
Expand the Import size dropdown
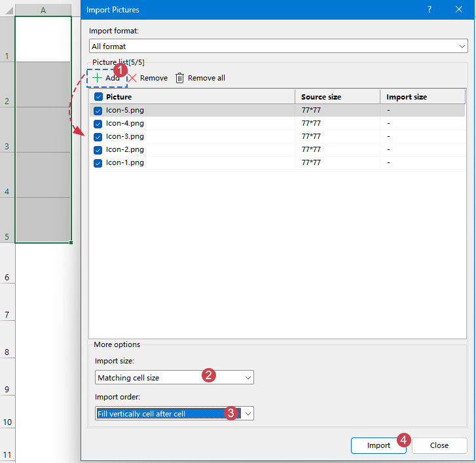(247, 378)
